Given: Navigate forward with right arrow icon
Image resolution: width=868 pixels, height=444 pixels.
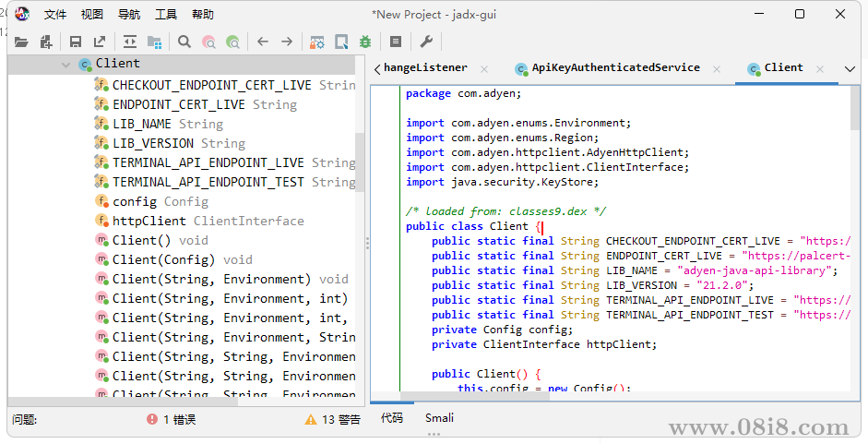Looking at the screenshot, I should click(x=287, y=42).
